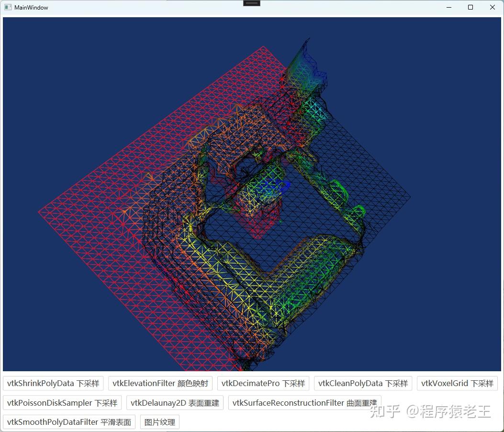
Task: Click the vtkShrinkPolyData 下采样 button
Action: point(53,383)
